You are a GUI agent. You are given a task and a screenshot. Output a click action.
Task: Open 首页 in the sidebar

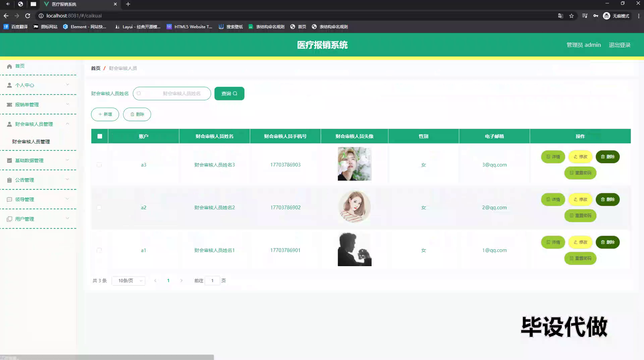click(20, 66)
